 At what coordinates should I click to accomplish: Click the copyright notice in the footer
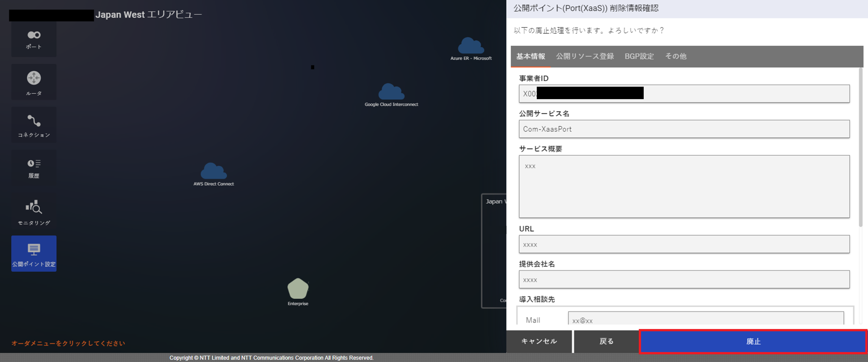point(271,358)
